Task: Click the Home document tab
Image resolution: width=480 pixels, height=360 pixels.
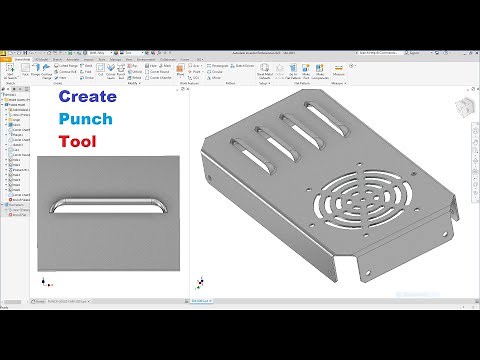Action: pos(38,301)
